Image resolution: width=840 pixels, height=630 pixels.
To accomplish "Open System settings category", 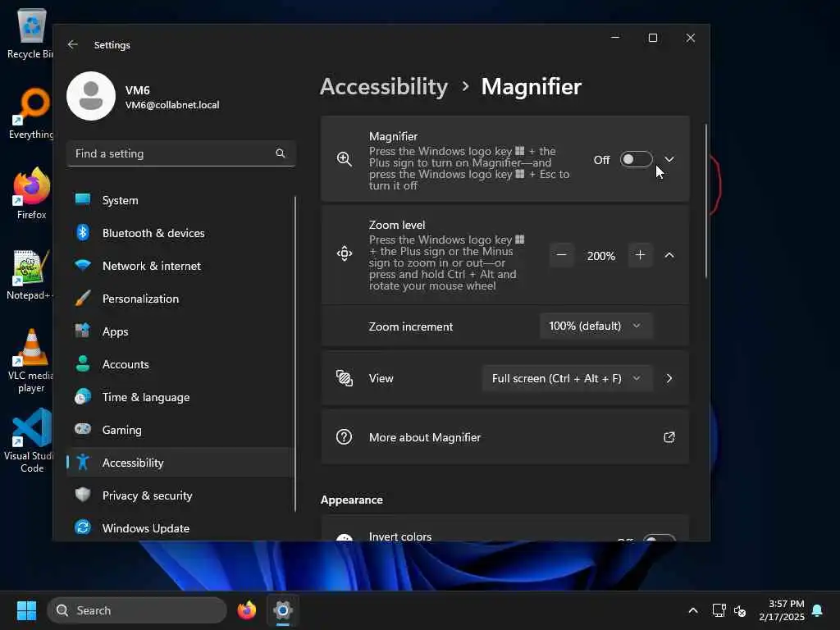I will point(180,200).
